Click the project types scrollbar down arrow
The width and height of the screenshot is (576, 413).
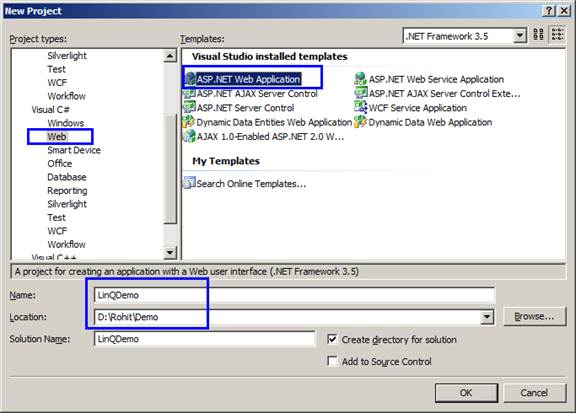pyautogui.click(x=169, y=252)
